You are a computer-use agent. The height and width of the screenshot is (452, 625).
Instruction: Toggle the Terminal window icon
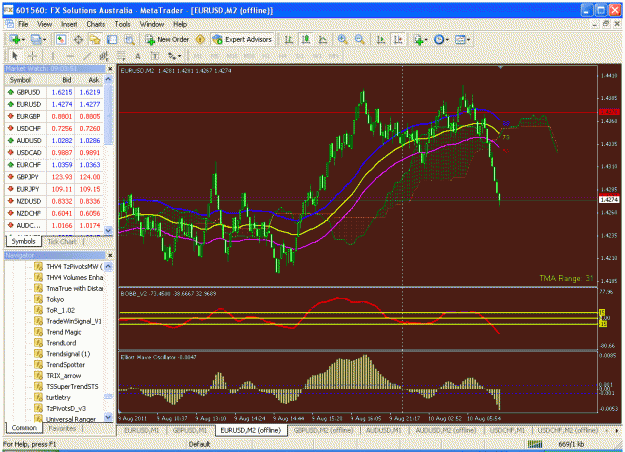(112, 39)
